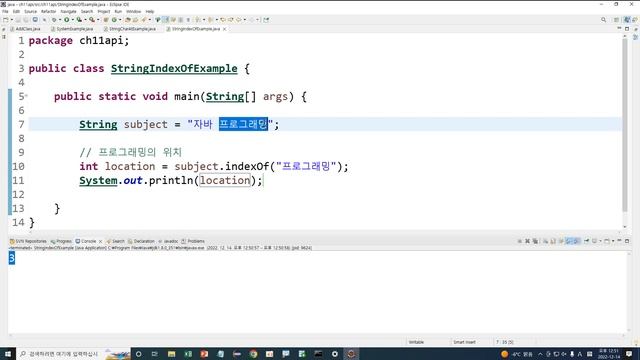Click the Coverage run icon

coord(79,20)
